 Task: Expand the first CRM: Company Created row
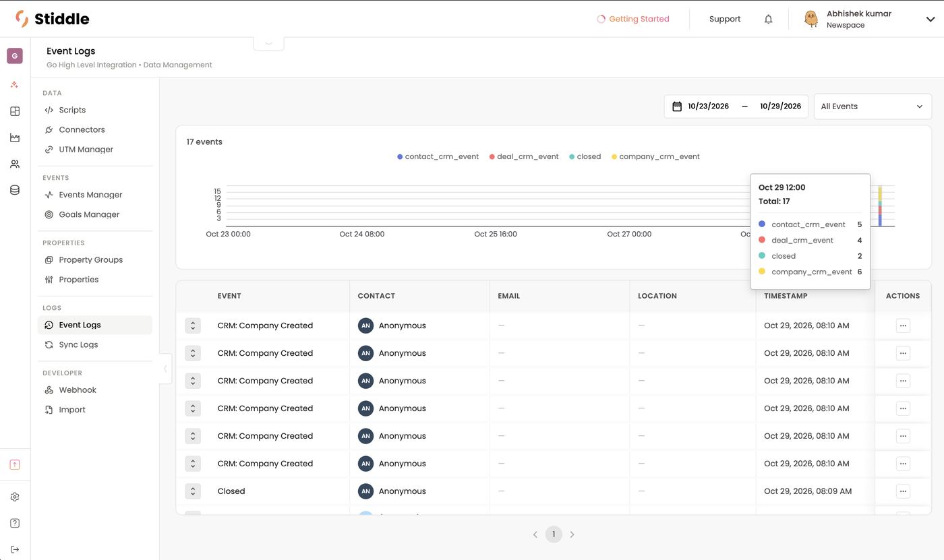click(193, 325)
